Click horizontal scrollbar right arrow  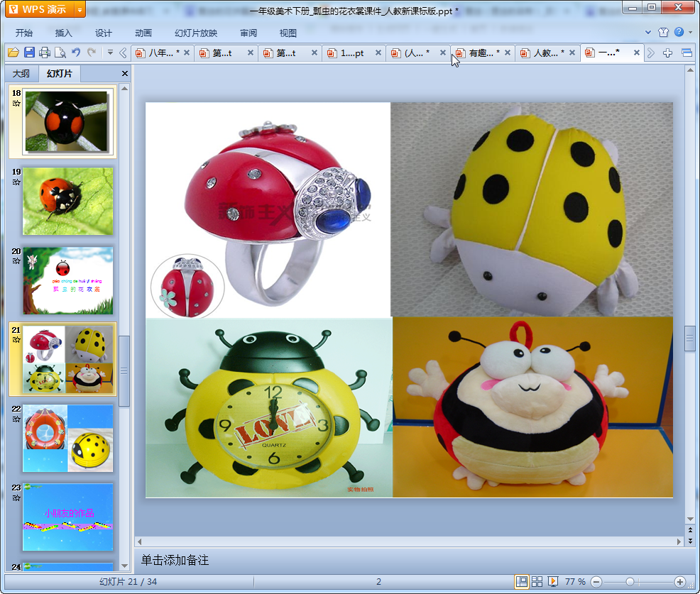[679, 541]
